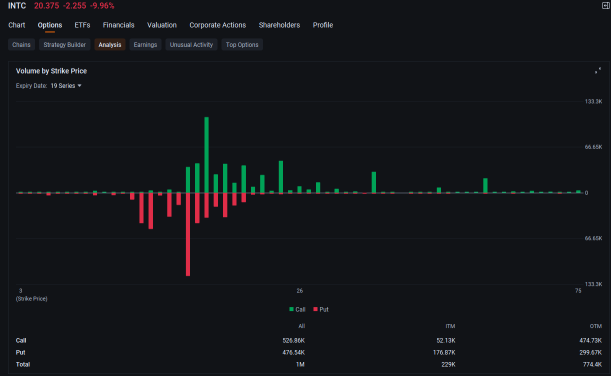Click the All column header
Screen dimensions: 611x376
tap(302, 326)
